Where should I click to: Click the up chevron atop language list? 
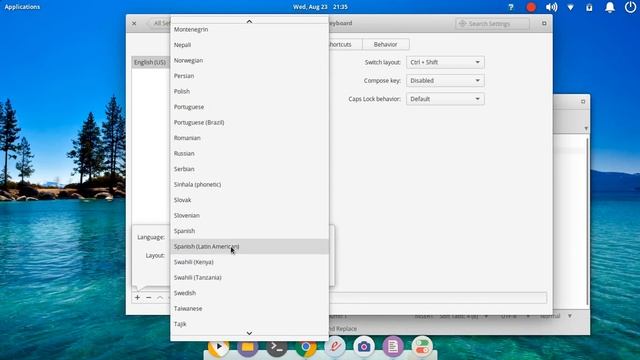249,21
